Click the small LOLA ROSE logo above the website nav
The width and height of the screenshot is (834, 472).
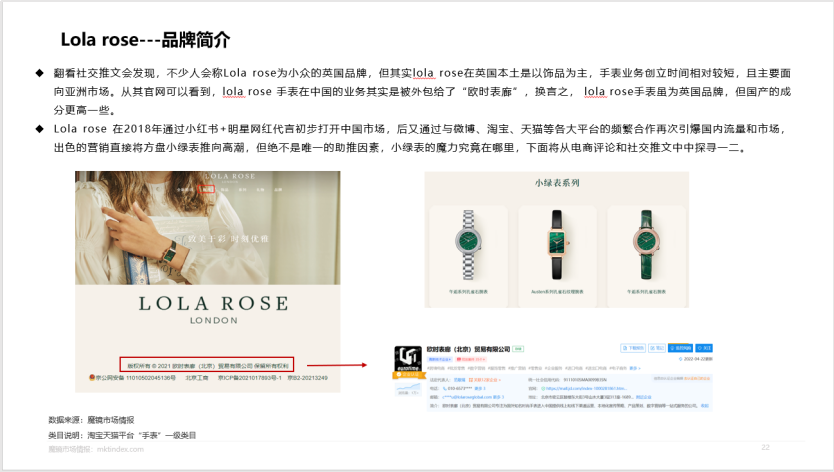230,178
